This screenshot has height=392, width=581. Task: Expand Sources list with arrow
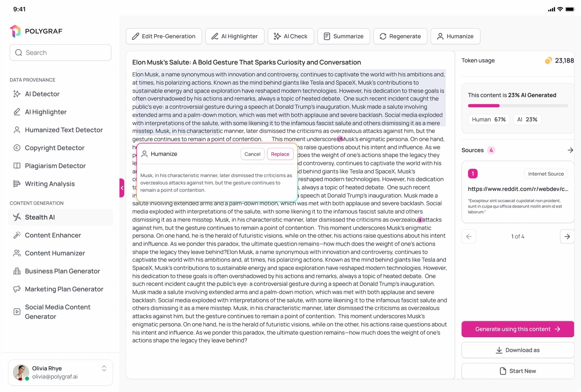click(570, 150)
